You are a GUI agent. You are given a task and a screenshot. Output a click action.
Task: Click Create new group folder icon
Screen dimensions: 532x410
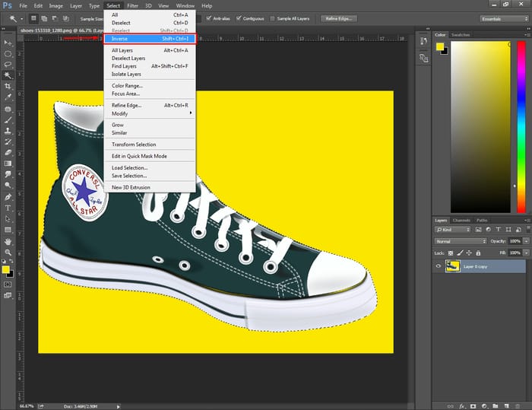coord(496,406)
